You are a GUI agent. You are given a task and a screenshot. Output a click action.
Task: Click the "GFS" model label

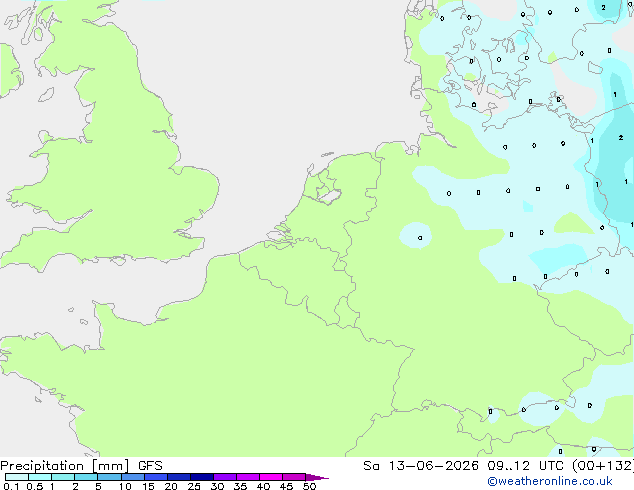tap(150, 466)
